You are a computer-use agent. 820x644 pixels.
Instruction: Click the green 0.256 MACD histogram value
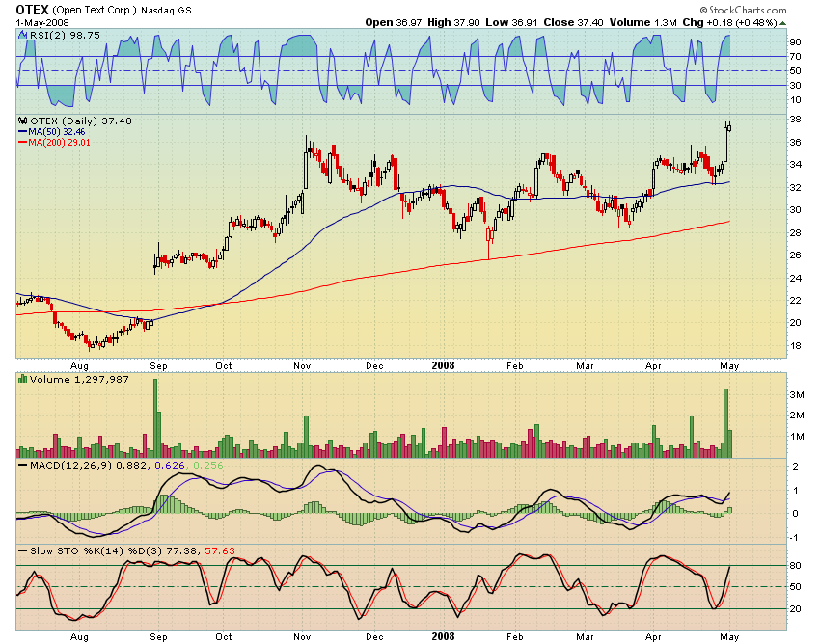click(207, 465)
